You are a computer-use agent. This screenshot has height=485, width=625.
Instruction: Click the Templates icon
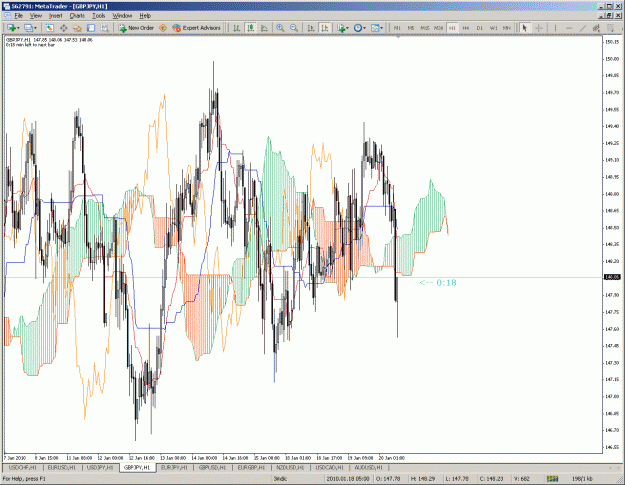[375, 28]
